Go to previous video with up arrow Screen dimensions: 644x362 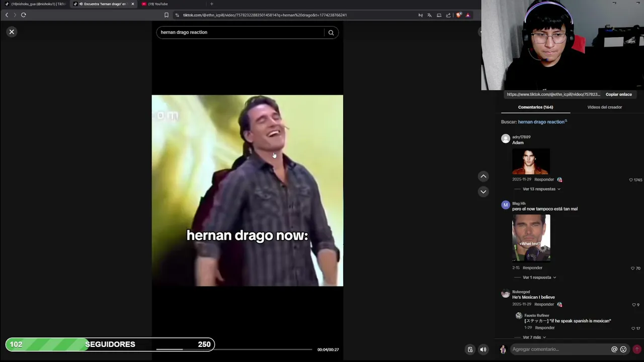pyautogui.click(x=483, y=176)
